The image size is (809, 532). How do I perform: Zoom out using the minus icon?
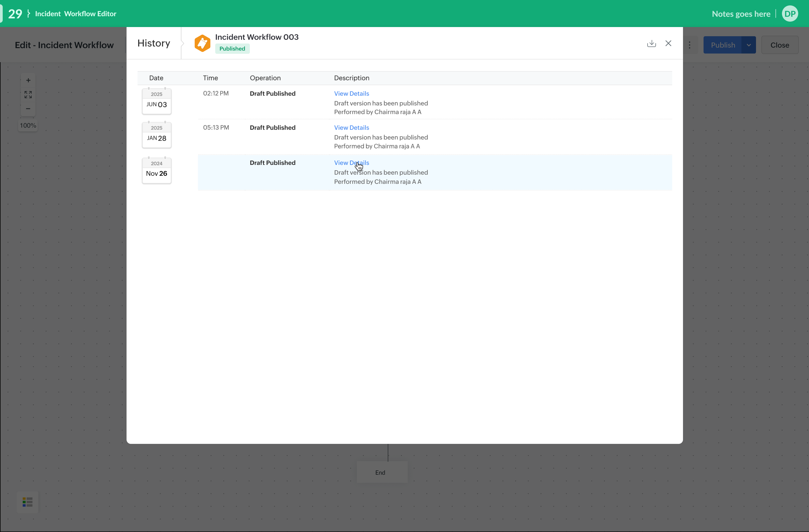pos(28,109)
